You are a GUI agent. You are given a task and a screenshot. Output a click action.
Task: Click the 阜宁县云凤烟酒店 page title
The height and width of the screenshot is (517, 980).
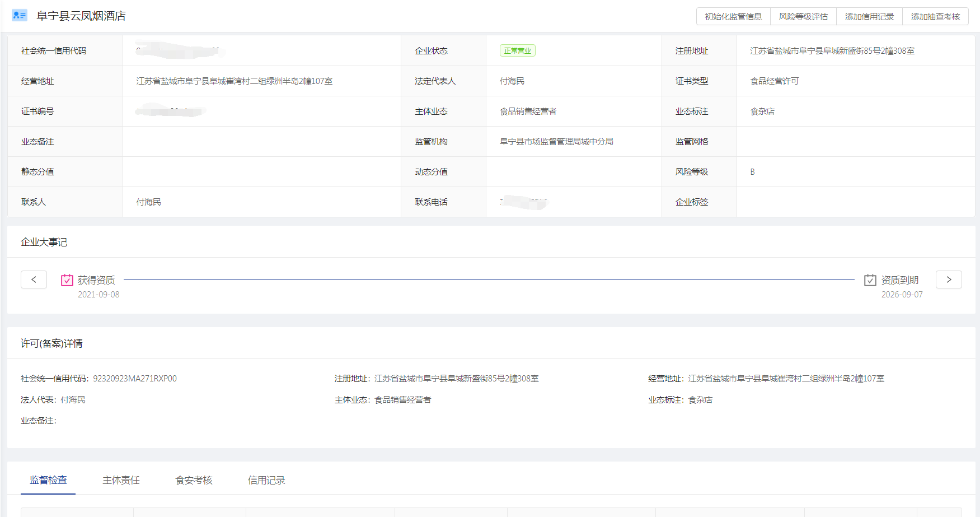point(81,16)
